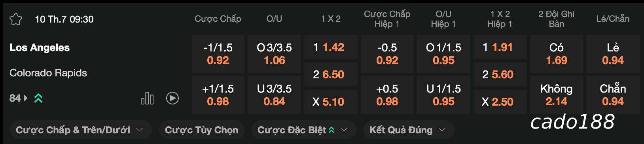This screenshot has height=144, width=644.
Task: Select Không both teams score at 2.14
Action: click(557, 95)
